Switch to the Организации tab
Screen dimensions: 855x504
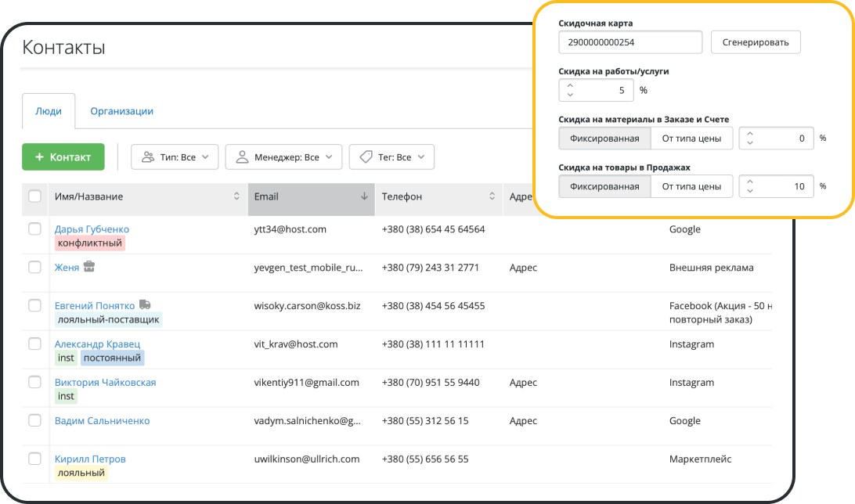coord(121,111)
